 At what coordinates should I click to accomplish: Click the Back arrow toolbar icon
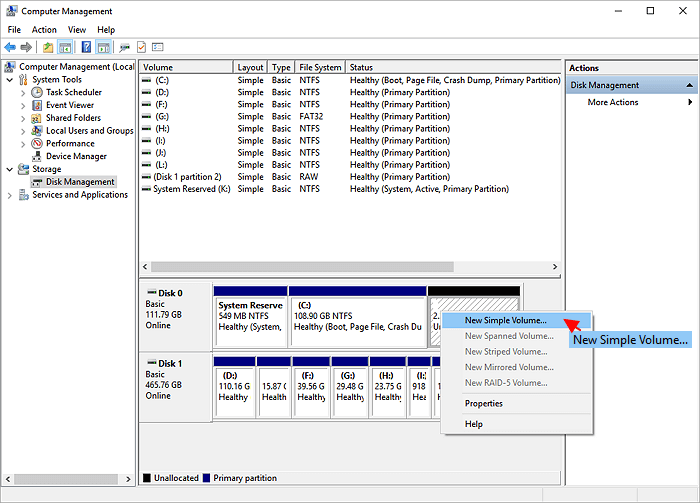(x=11, y=47)
